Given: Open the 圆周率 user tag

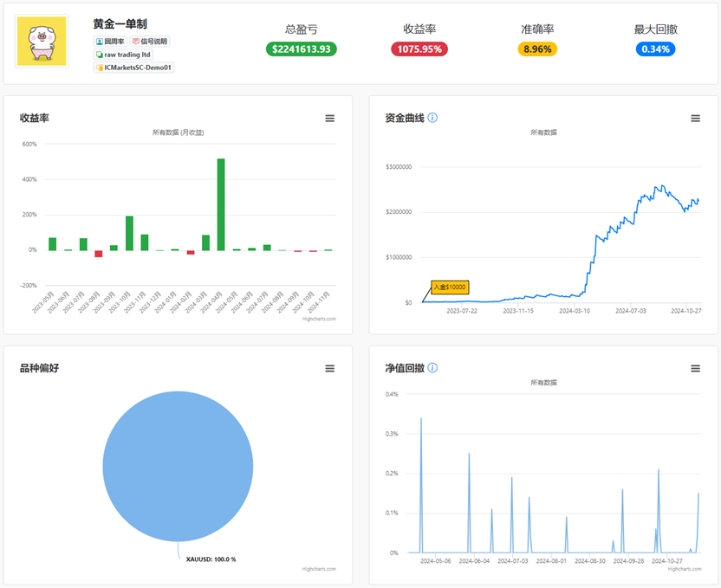Looking at the screenshot, I should point(110,42).
